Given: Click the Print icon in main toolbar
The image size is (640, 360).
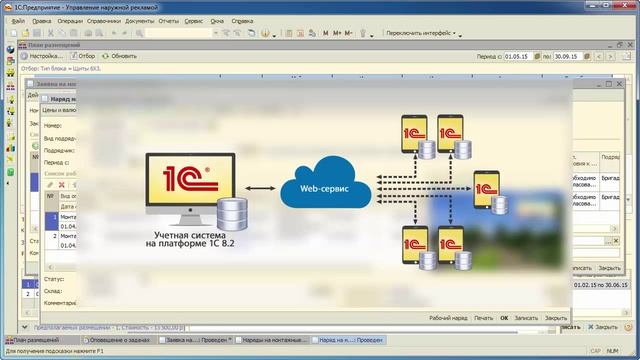Looking at the screenshot, I should coord(88,33).
